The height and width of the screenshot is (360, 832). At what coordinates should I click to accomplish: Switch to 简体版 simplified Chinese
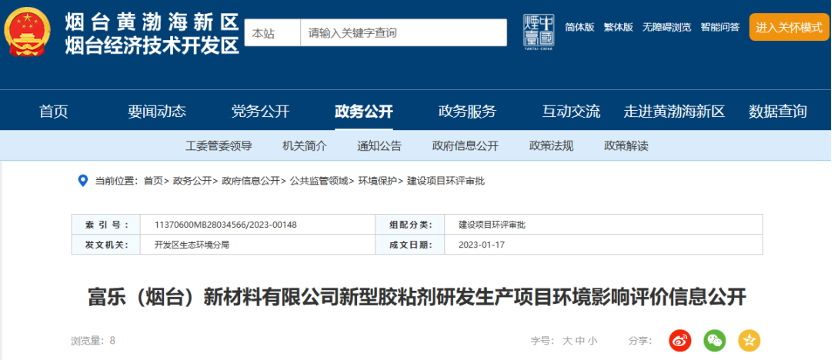click(579, 27)
